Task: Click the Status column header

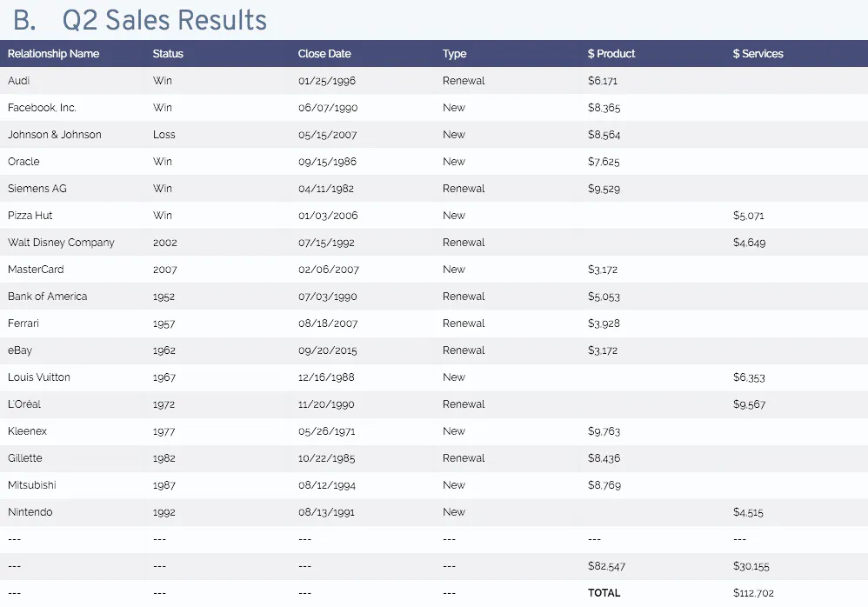Action: 168,54
